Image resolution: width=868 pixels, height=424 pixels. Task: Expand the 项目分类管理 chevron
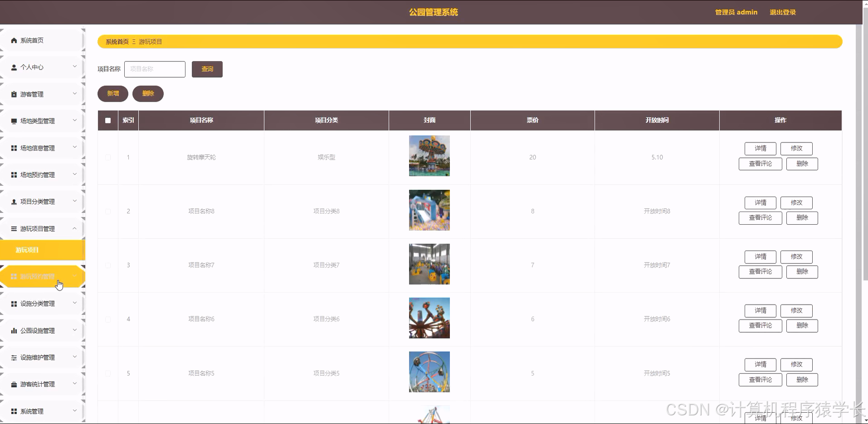[75, 201]
